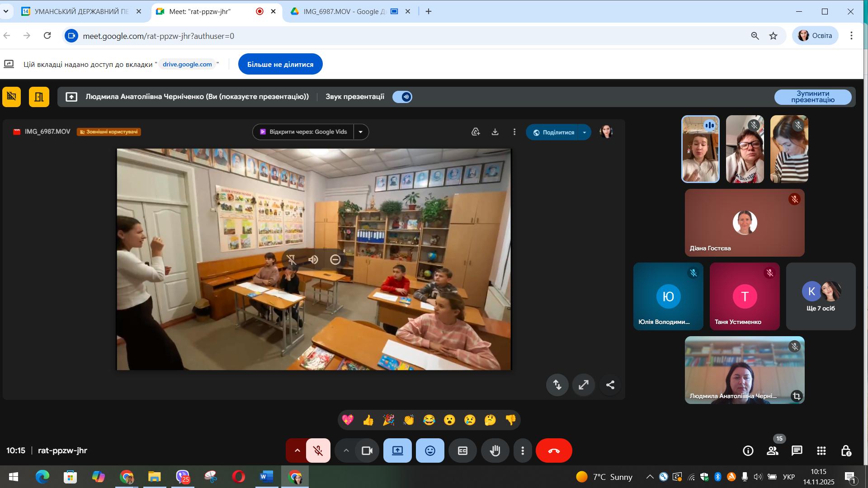Expand the audio settings chevron beside microphone
The image size is (868, 488).
pos(297,450)
